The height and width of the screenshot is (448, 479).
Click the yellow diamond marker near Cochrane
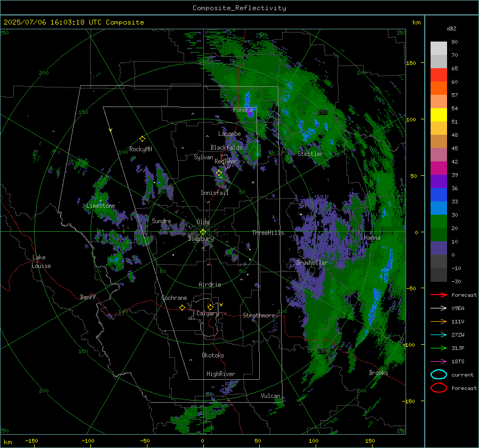coord(183,307)
